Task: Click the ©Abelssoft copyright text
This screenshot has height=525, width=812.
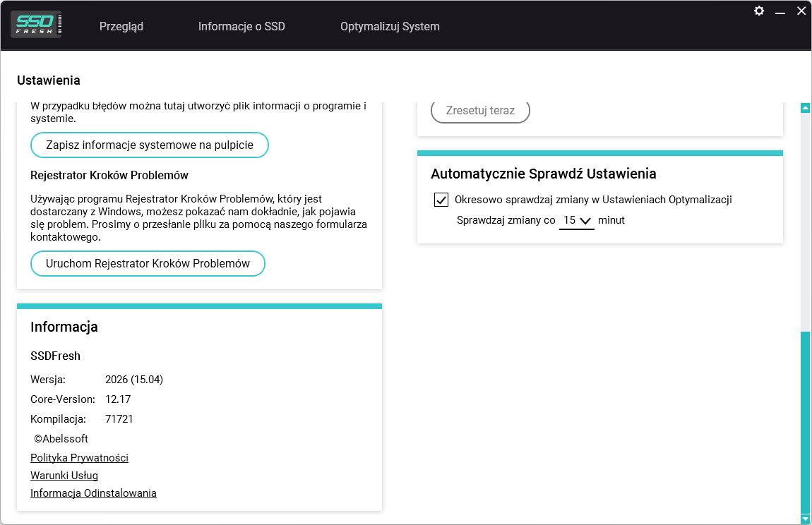Action: [61, 438]
